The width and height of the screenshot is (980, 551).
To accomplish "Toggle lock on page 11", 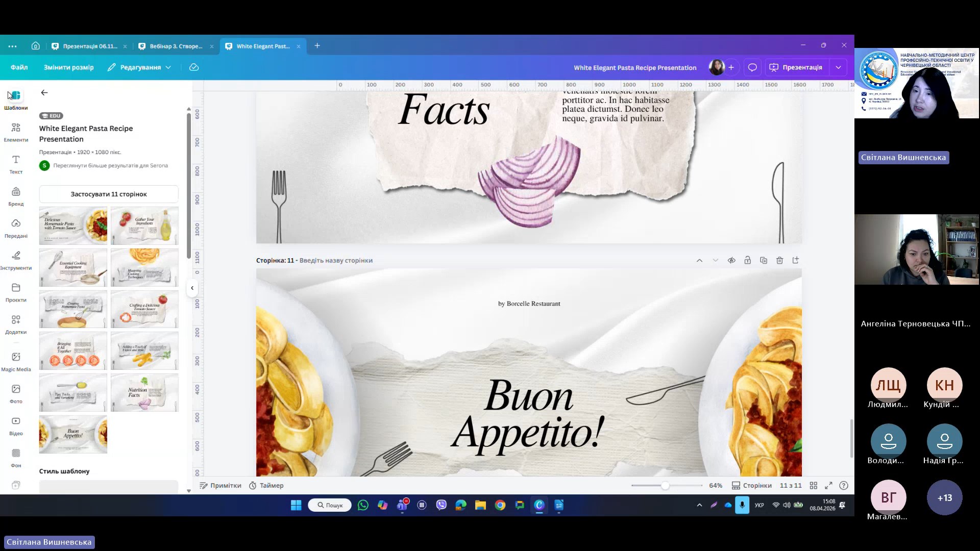I will (x=747, y=260).
